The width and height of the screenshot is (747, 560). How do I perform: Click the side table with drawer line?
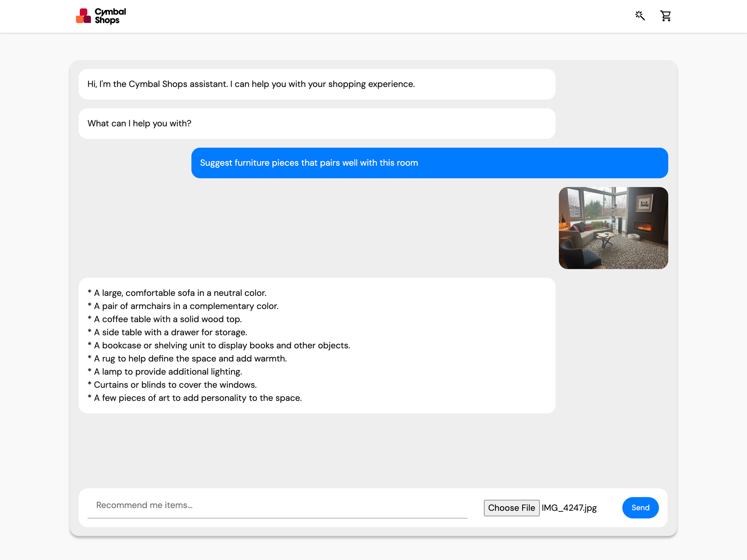[167, 332]
